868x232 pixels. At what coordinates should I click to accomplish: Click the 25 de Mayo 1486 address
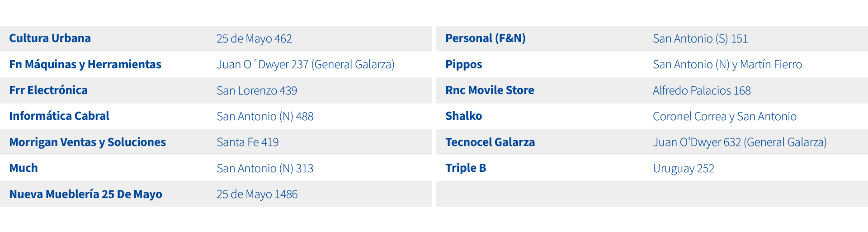tap(257, 194)
